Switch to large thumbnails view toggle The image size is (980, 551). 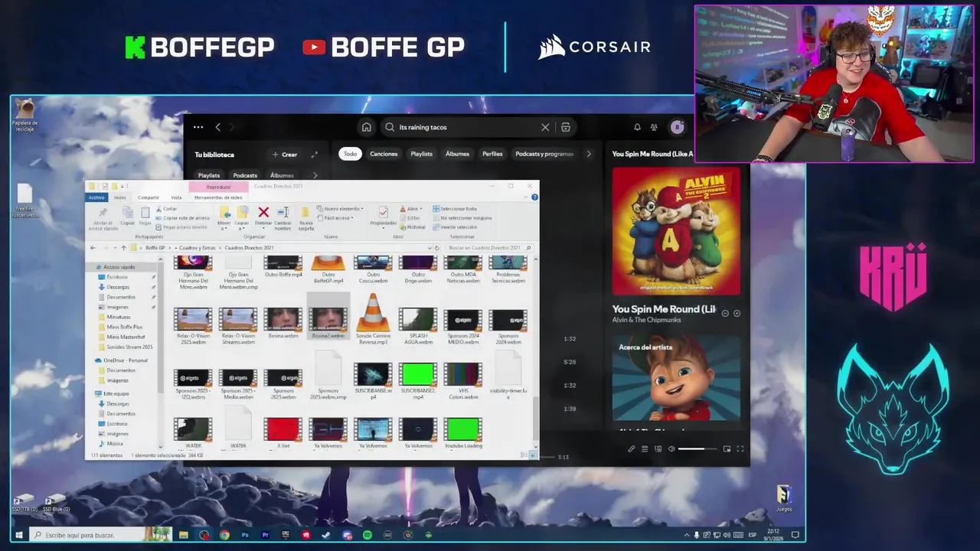(532, 455)
